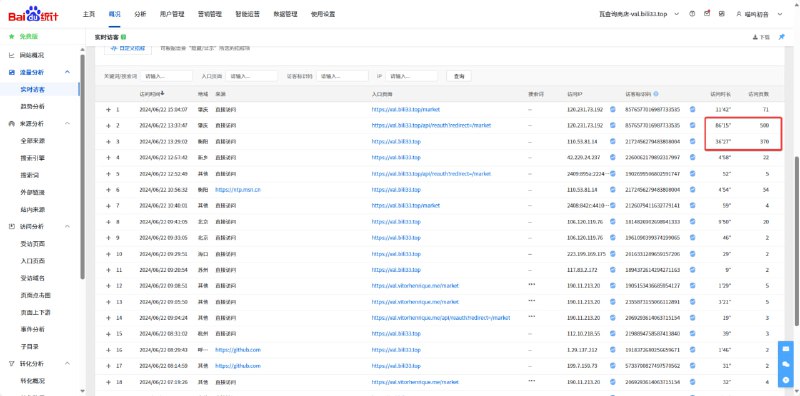The width and height of the screenshot is (800, 396).
Task: Select 趋势分析 in the sidebar
Action: click(32, 107)
